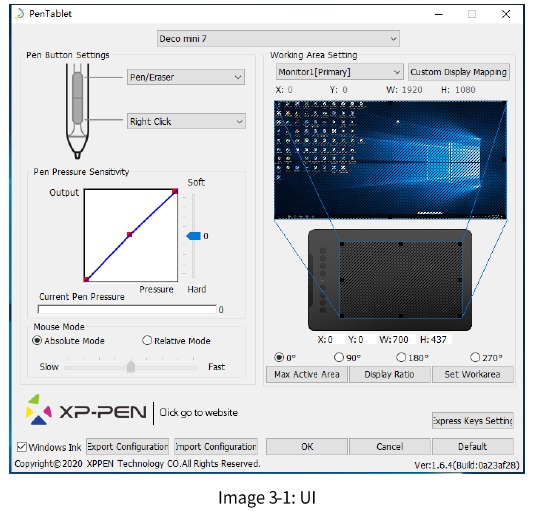Image resolution: width=546 pixels, height=516 pixels.
Task: Open the Right Click button dropdown
Action: click(x=186, y=121)
